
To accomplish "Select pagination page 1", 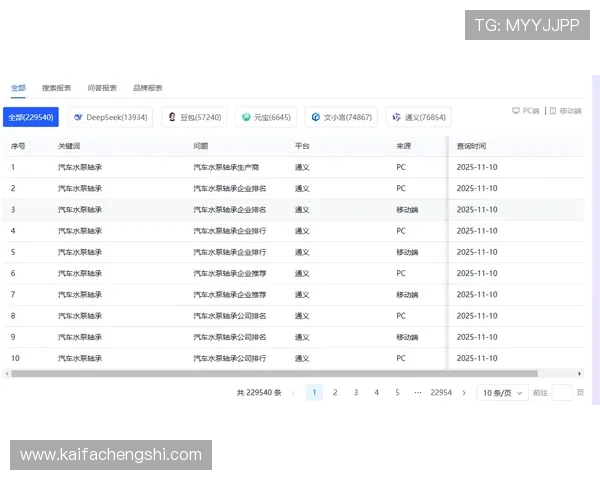I will pyautogui.click(x=314, y=393).
